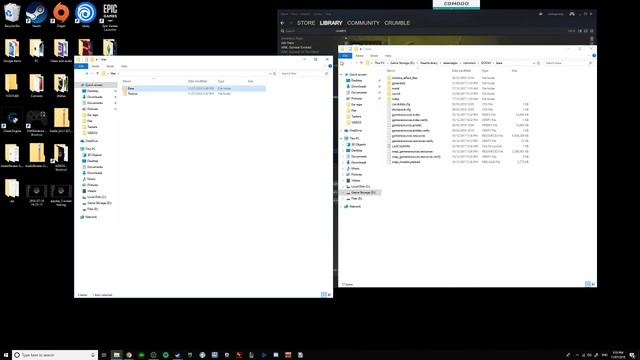Collapse Quick access in DOOM base window tree
The width and height of the screenshot is (640, 360).
coord(342,75)
